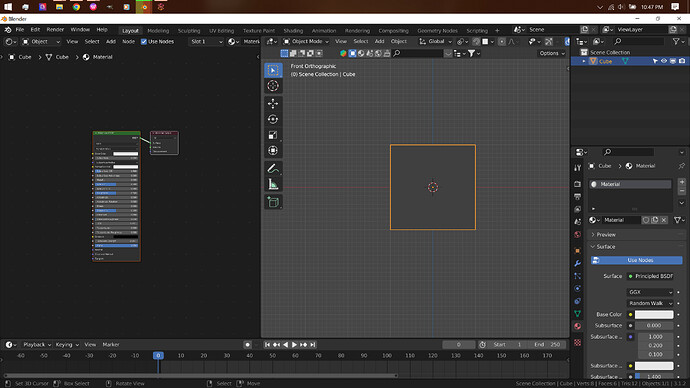The width and height of the screenshot is (690, 388).
Task: Toggle Cube visibility eye in outliner
Action: (x=664, y=61)
